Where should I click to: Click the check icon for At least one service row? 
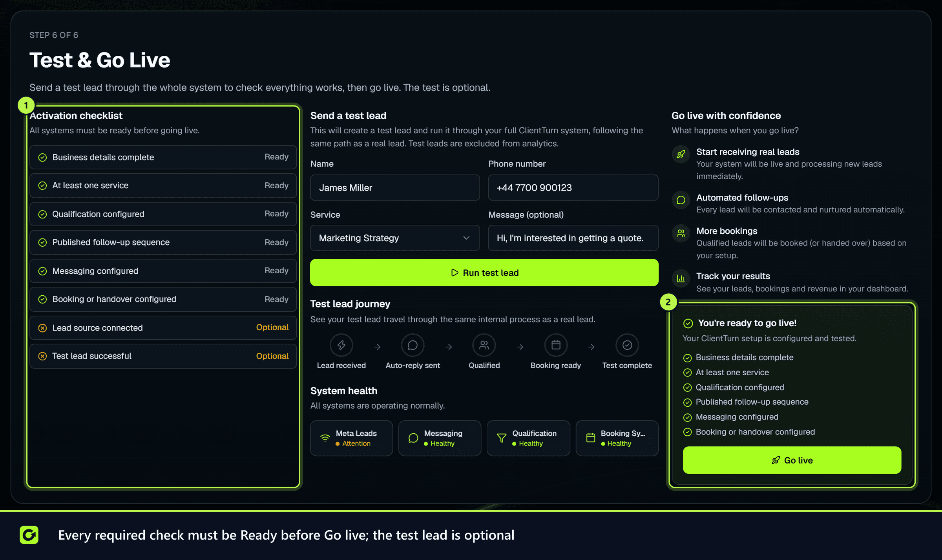42,185
